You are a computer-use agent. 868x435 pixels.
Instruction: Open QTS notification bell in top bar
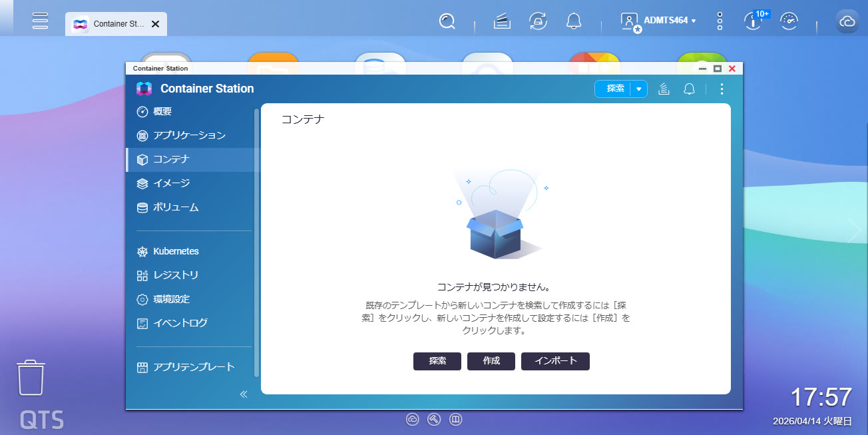pos(574,21)
